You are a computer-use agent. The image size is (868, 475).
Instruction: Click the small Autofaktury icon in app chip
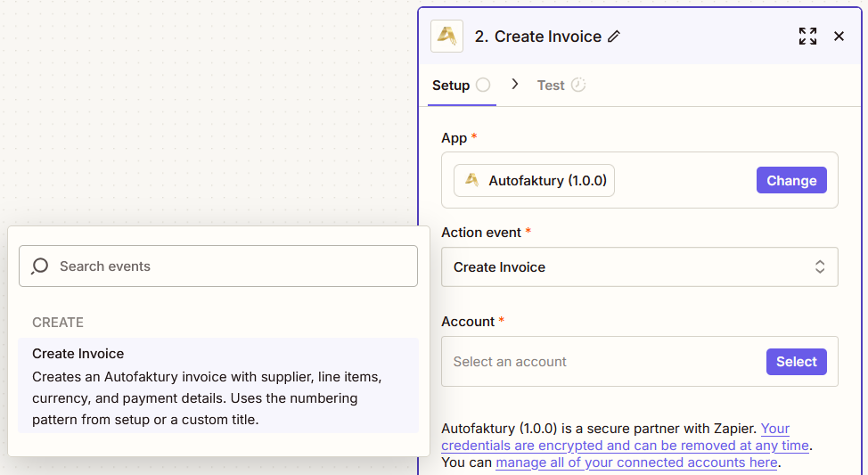(471, 181)
